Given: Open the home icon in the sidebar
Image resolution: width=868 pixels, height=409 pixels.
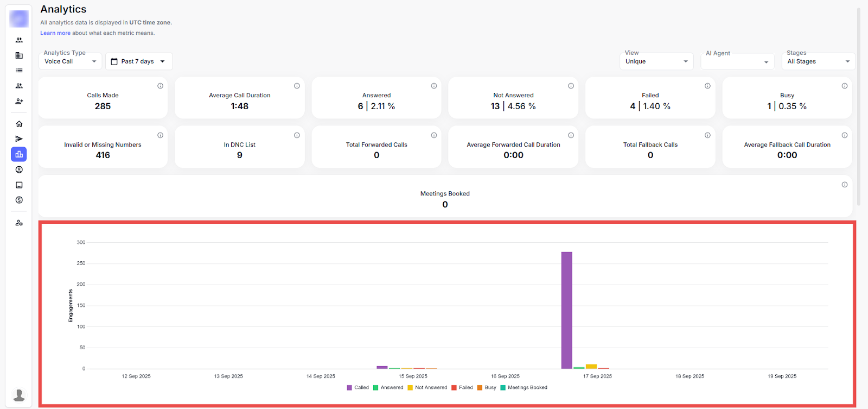Looking at the screenshot, I should 19,124.
